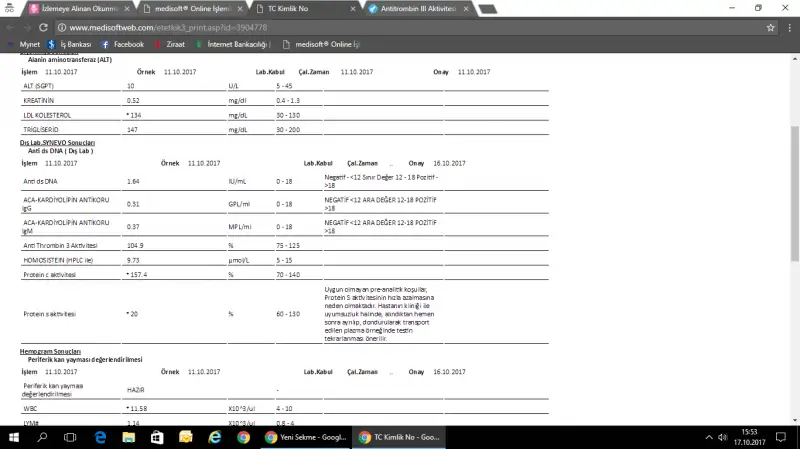800x449 pixels.
Task: Open the action center notification icon
Action: [785, 438]
